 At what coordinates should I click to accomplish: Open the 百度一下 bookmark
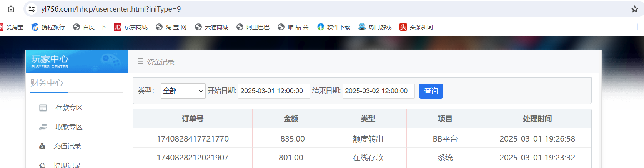(90, 27)
